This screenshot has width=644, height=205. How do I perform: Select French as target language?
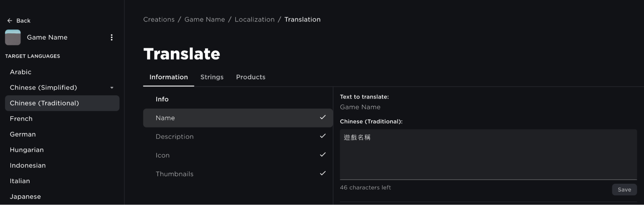pos(21,119)
